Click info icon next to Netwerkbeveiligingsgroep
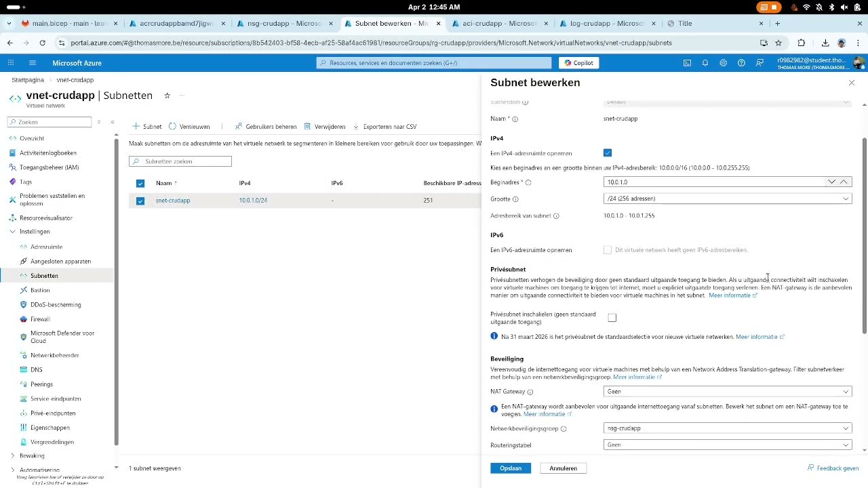The width and height of the screenshot is (868, 488). click(x=564, y=429)
